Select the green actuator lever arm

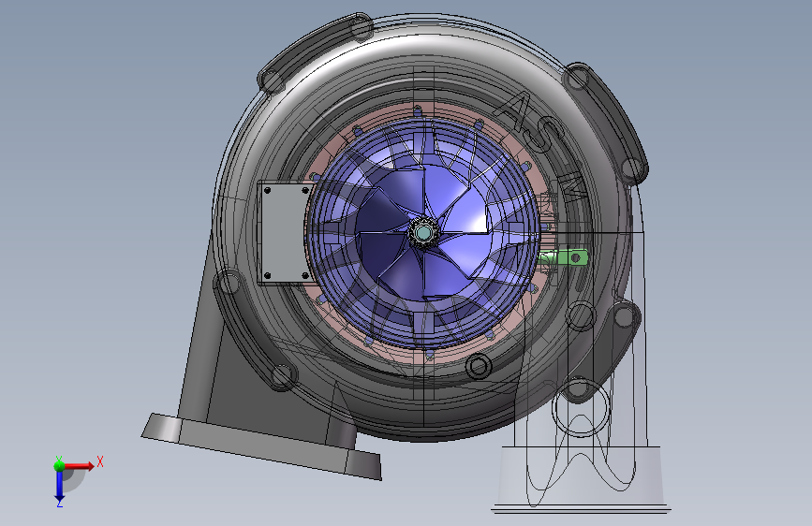coord(564,257)
